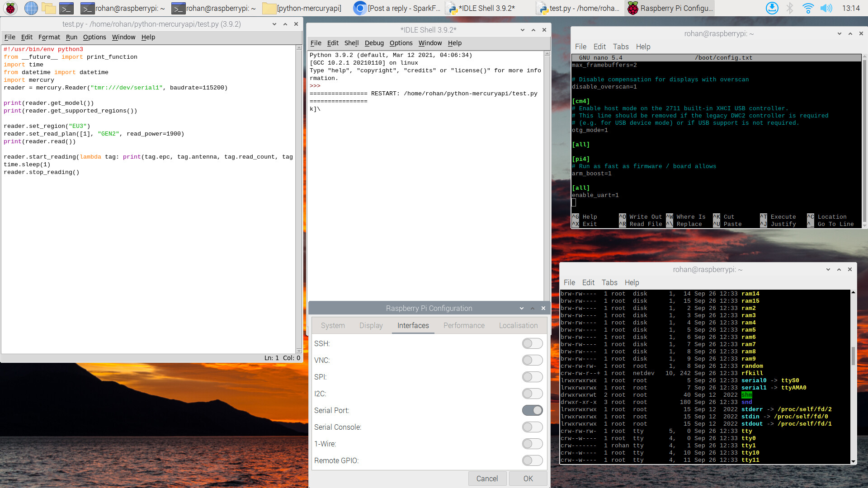The image size is (868, 488).
Task: Open the File Manager folder icon
Action: 48,8
